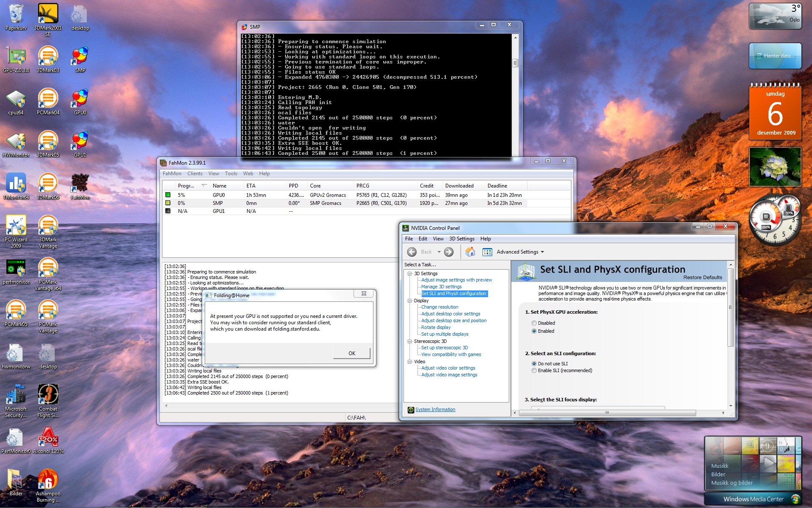
Task: Open the File menu in NVIDIA Control Panel
Action: [x=409, y=239]
